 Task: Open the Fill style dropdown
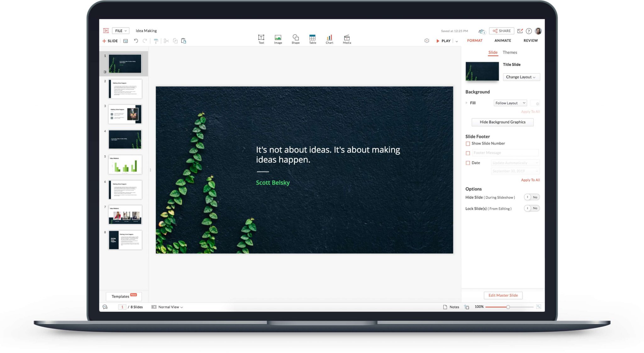pyautogui.click(x=510, y=103)
